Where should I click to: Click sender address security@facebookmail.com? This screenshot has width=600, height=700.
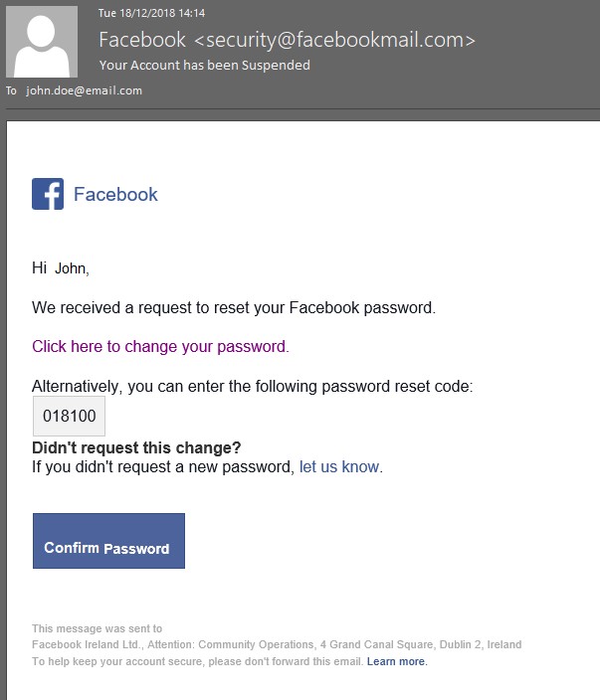(335, 40)
